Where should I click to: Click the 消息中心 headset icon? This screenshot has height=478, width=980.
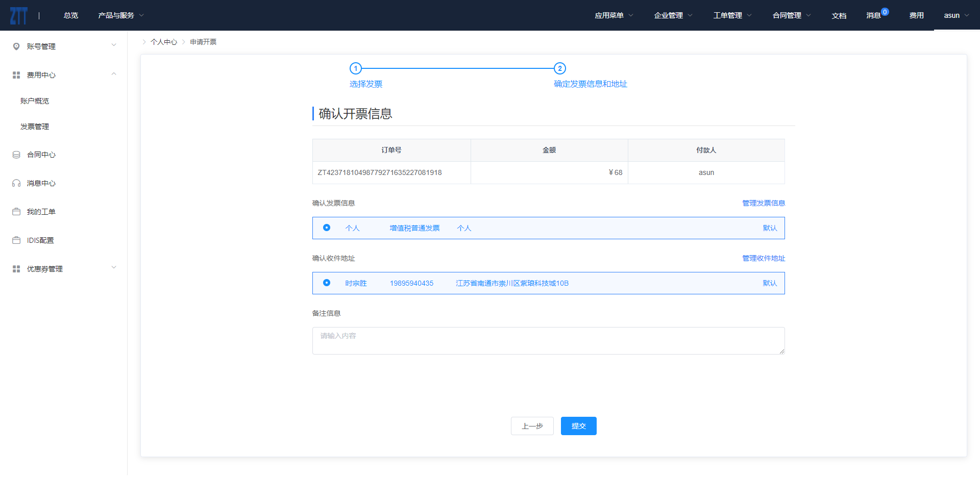[x=16, y=183]
